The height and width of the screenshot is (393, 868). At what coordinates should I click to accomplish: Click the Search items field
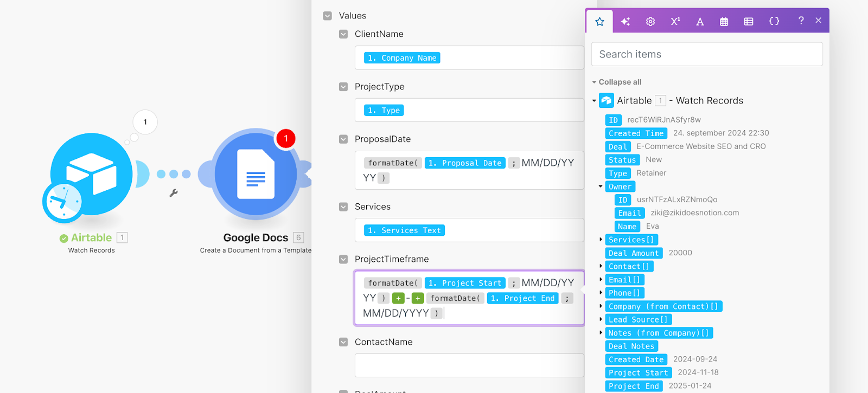point(707,54)
